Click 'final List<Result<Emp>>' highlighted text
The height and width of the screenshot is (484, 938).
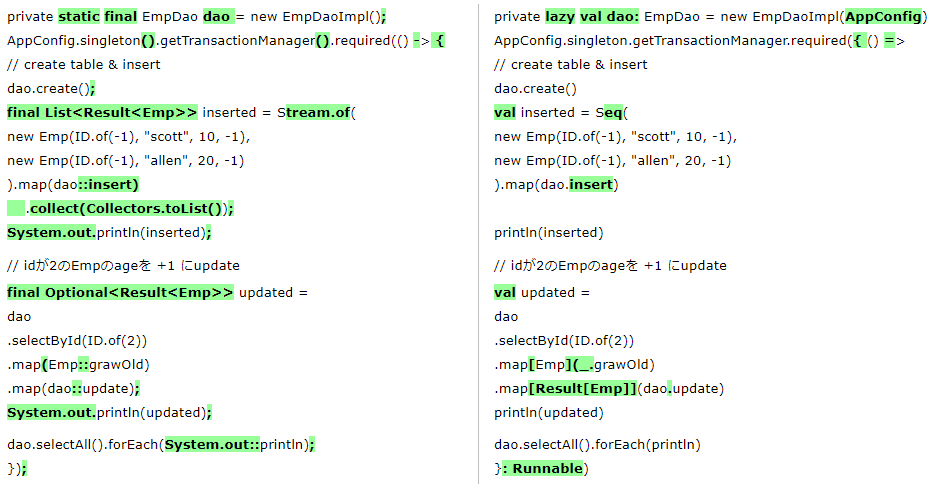[x=102, y=112]
